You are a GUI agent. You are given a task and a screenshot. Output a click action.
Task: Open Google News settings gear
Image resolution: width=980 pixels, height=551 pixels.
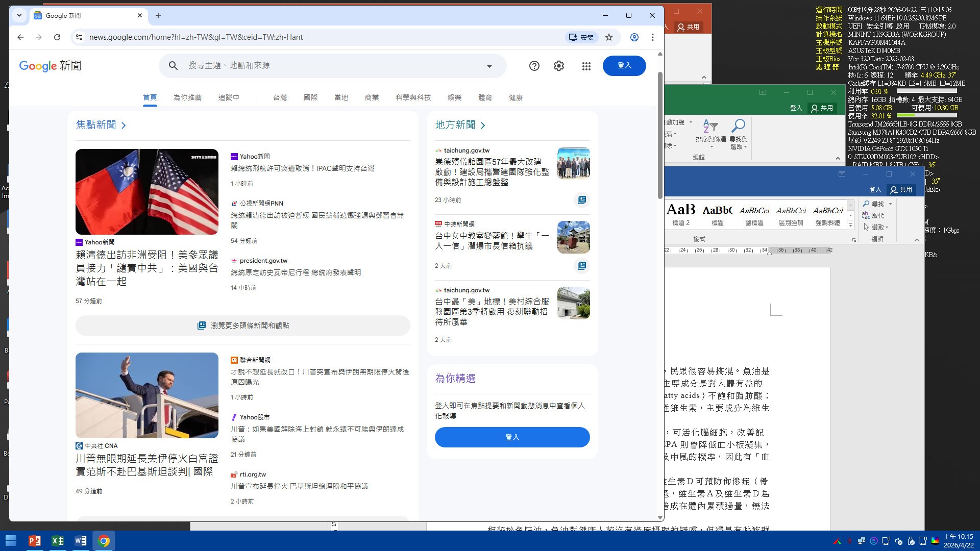pos(559,66)
